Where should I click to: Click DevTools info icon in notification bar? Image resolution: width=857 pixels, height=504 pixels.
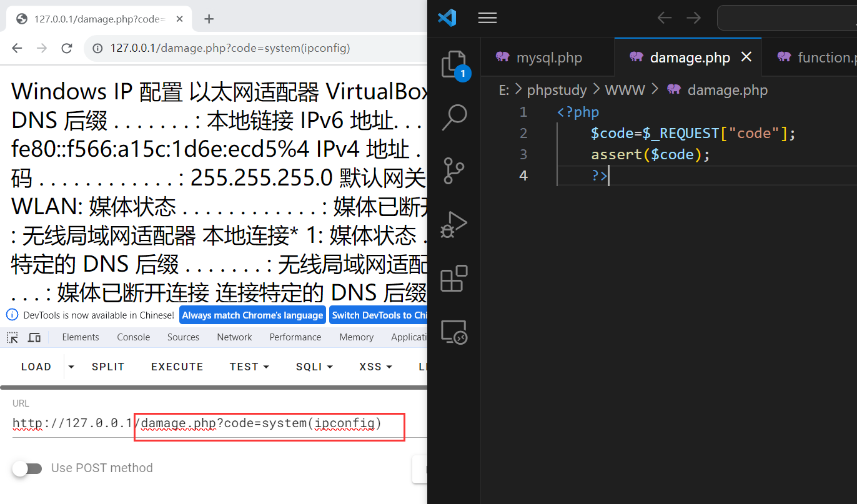[x=12, y=315]
